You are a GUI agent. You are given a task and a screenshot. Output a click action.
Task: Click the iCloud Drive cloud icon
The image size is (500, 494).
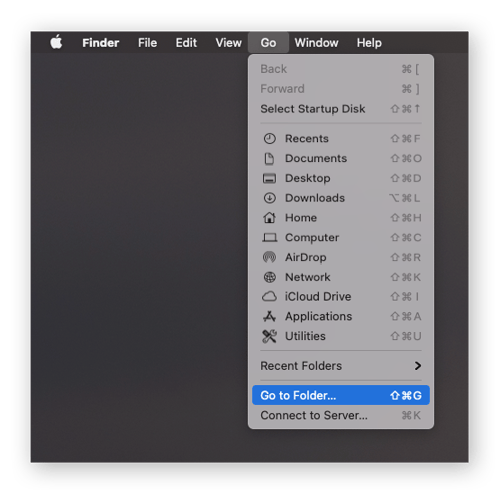point(269,296)
